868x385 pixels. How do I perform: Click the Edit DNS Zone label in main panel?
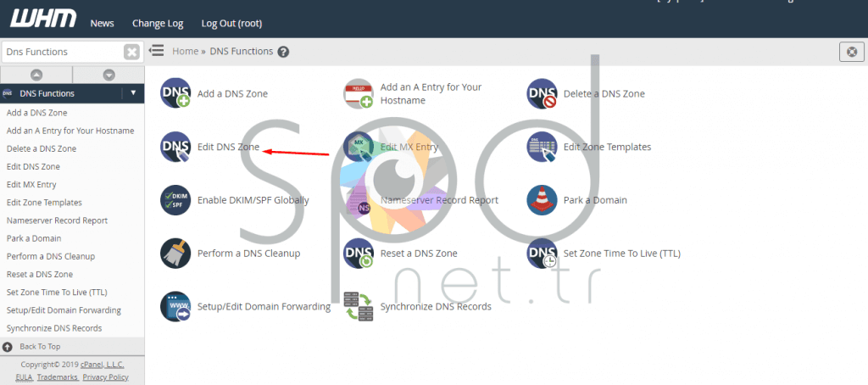[229, 147]
